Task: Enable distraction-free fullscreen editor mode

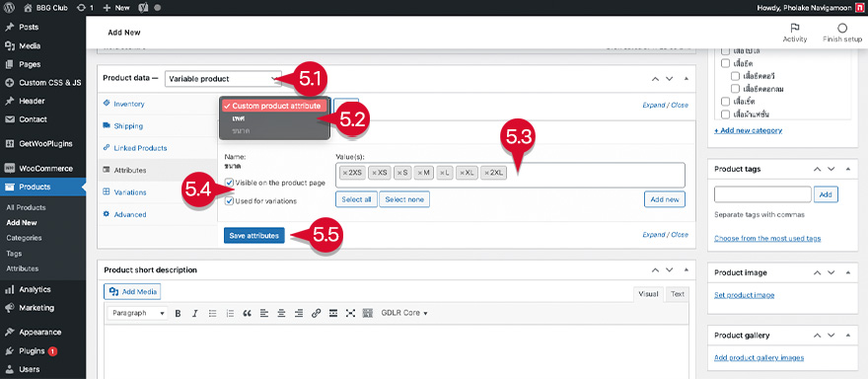Action: 350,313
